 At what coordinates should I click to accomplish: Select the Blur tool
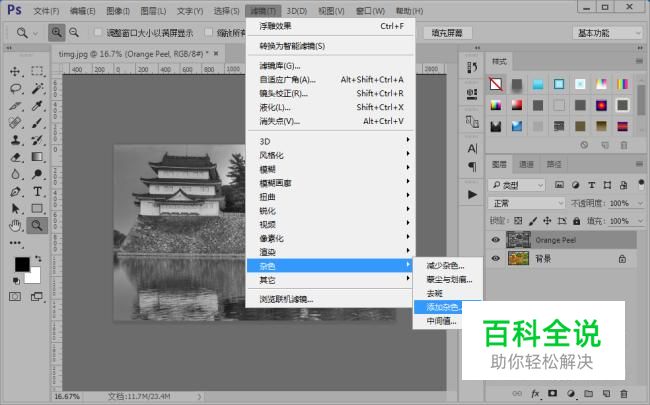(15, 174)
